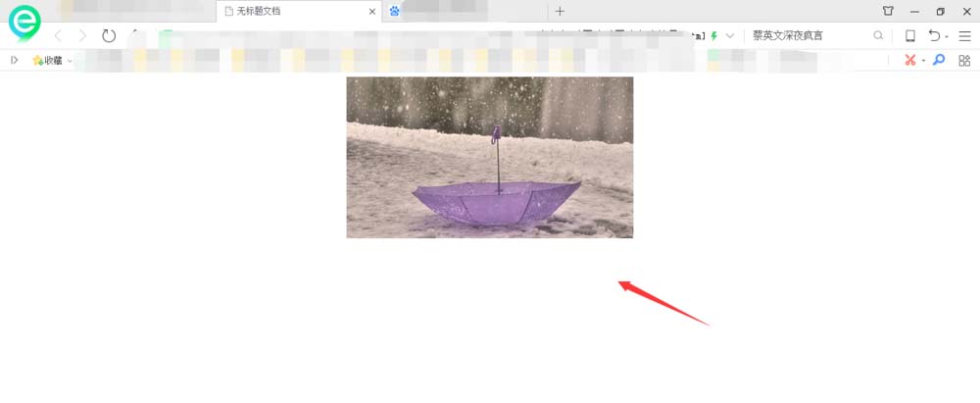Expand the address bar dropdown chevron
The height and width of the screenshot is (403, 980).
pos(730,35)
